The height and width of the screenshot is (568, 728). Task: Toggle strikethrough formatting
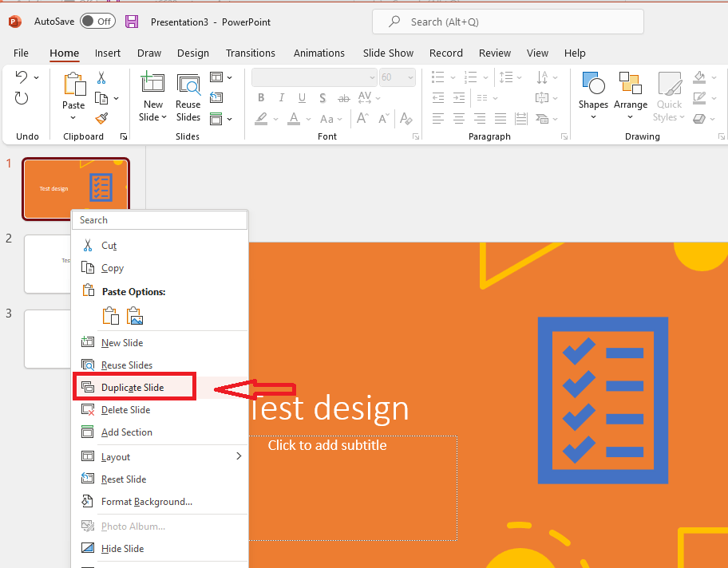343,97
